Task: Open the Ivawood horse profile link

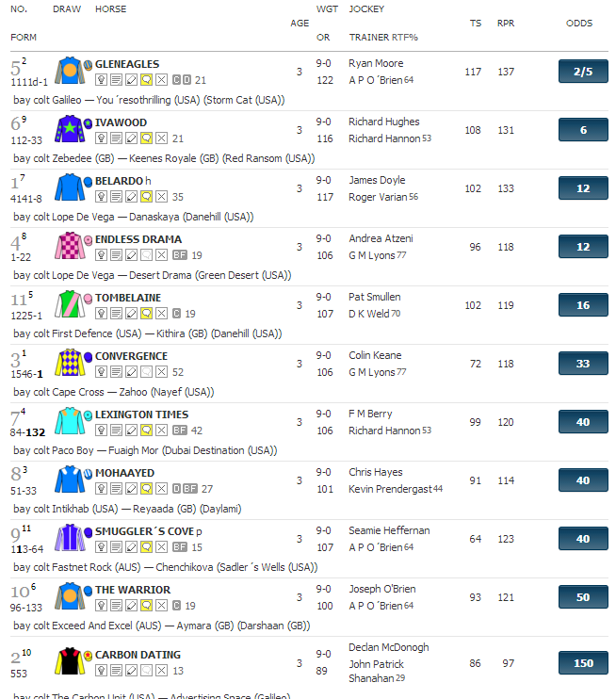Action: coord(121,122)
